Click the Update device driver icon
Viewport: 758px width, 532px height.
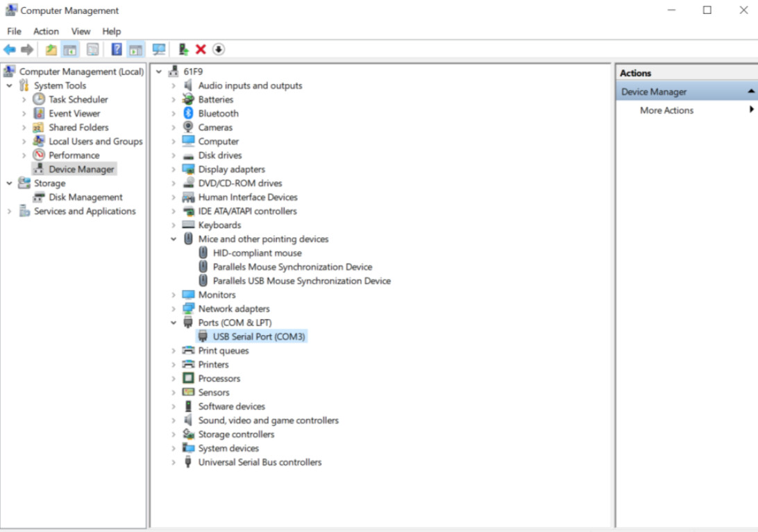coord(183,49)
